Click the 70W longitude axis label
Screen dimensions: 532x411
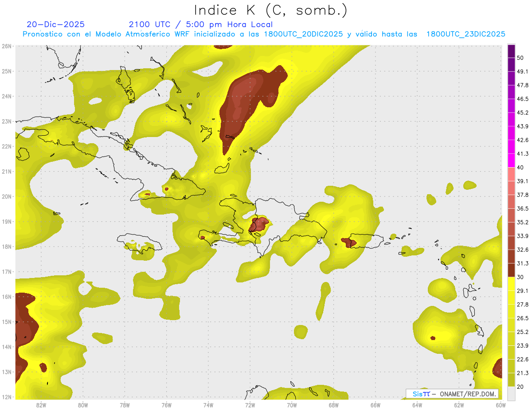coord(292,405)
